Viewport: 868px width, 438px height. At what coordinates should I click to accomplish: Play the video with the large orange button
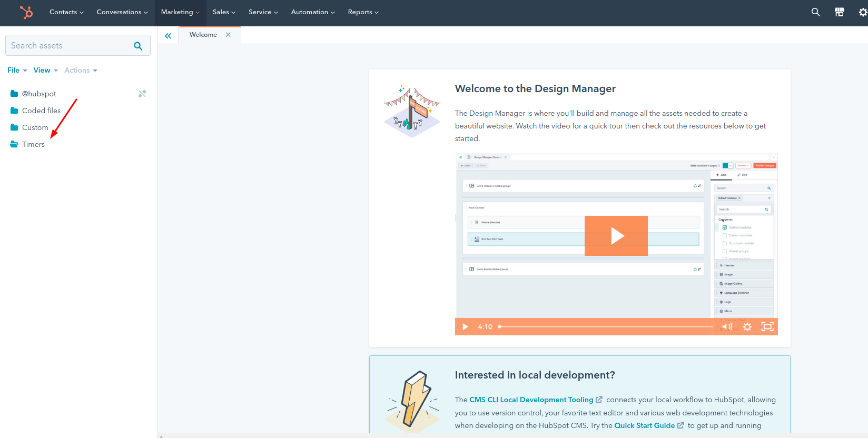point(616,236)
